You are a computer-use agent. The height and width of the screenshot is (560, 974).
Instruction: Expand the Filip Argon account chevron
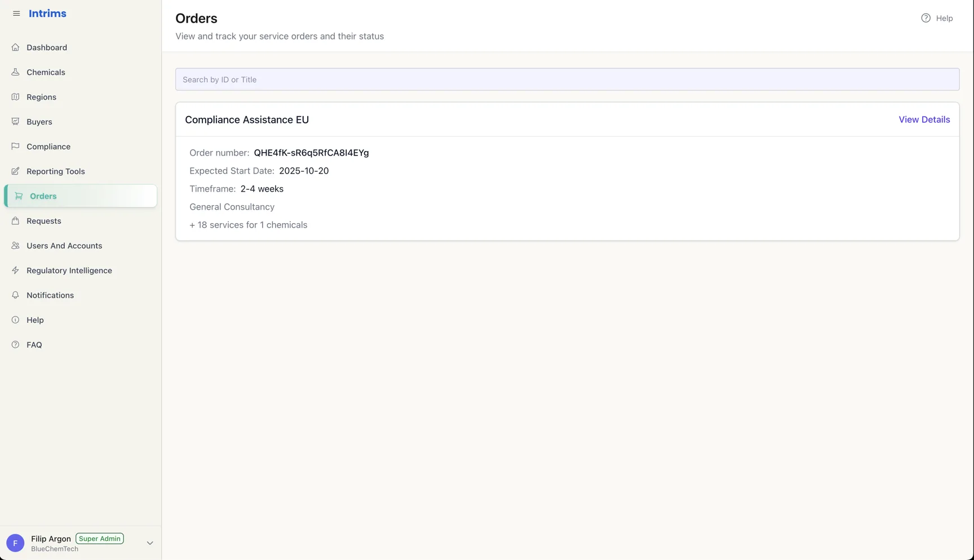tap(150, 543)
